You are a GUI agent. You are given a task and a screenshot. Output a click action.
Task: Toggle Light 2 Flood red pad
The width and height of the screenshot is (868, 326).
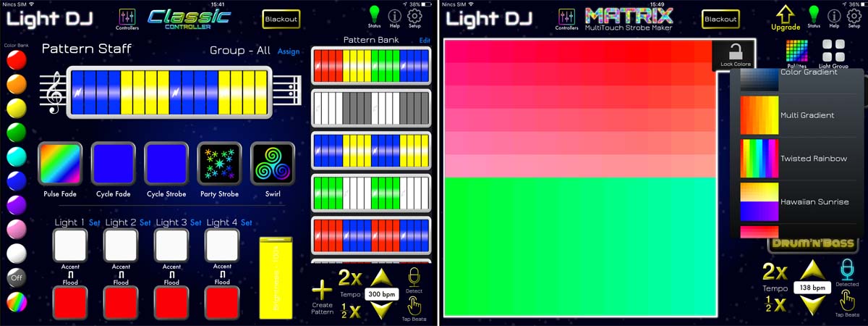(x=121, y=304)
